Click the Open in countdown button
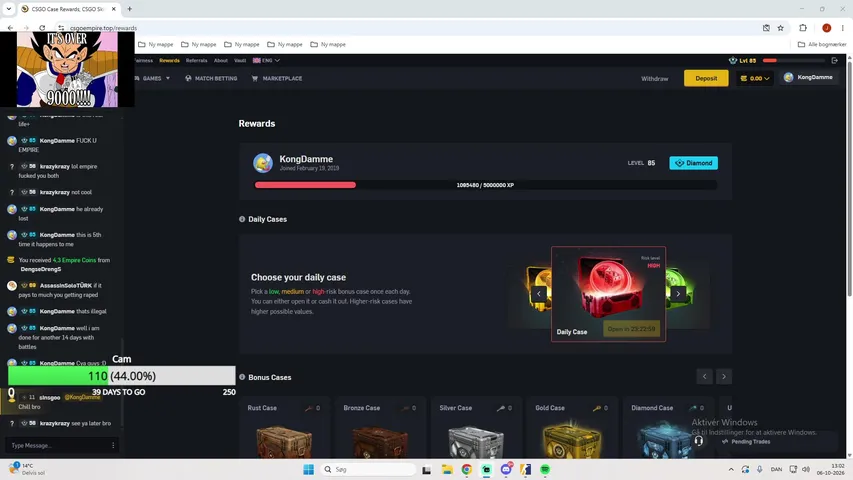Image resolution: width=853 pixels, height=480 pixels. click(631, 329)
